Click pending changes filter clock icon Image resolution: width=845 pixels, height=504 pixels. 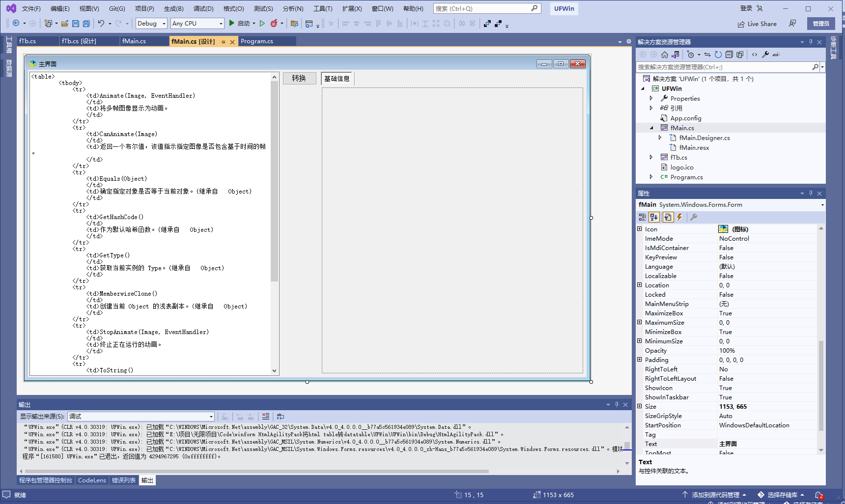pos(690,55)
